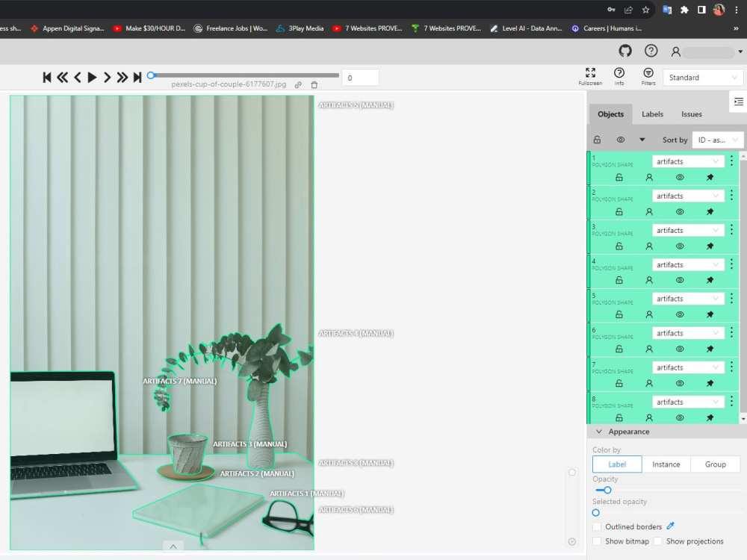This screenshot has width=747, height=560.
Task: Collapse the objects sidebar panel
Action: [x=739, y=102]
